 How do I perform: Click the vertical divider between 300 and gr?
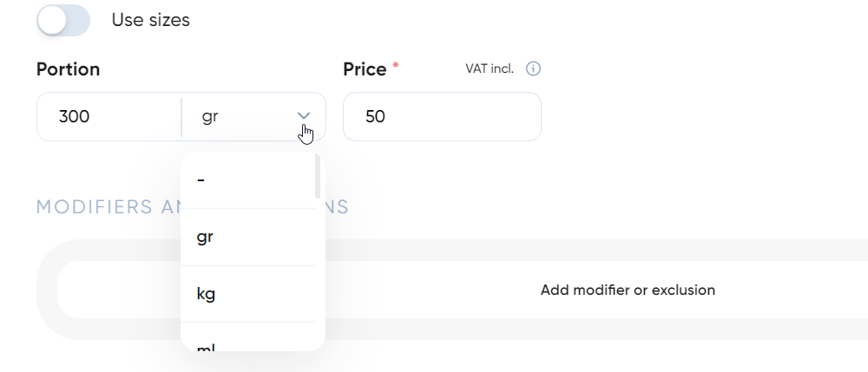coord(181,117)
